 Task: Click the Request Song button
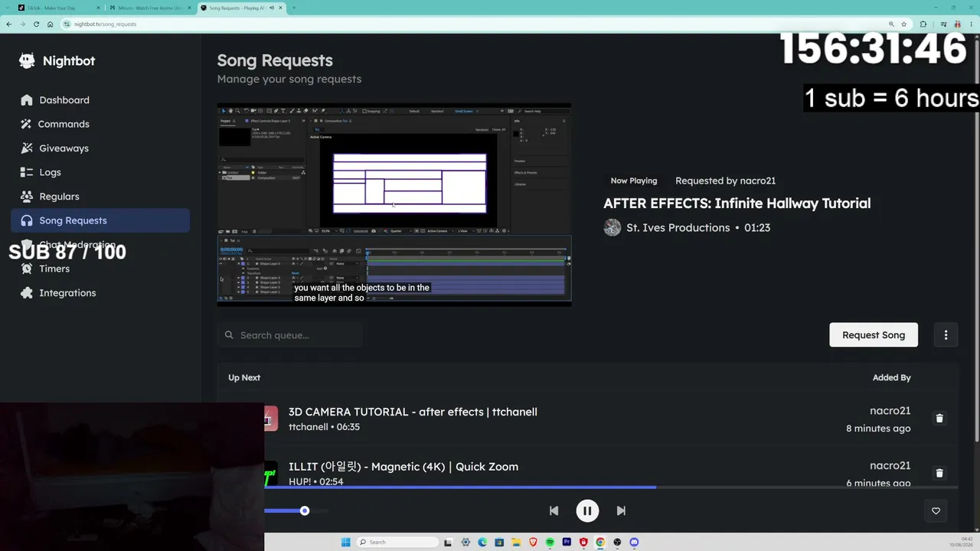874,335
